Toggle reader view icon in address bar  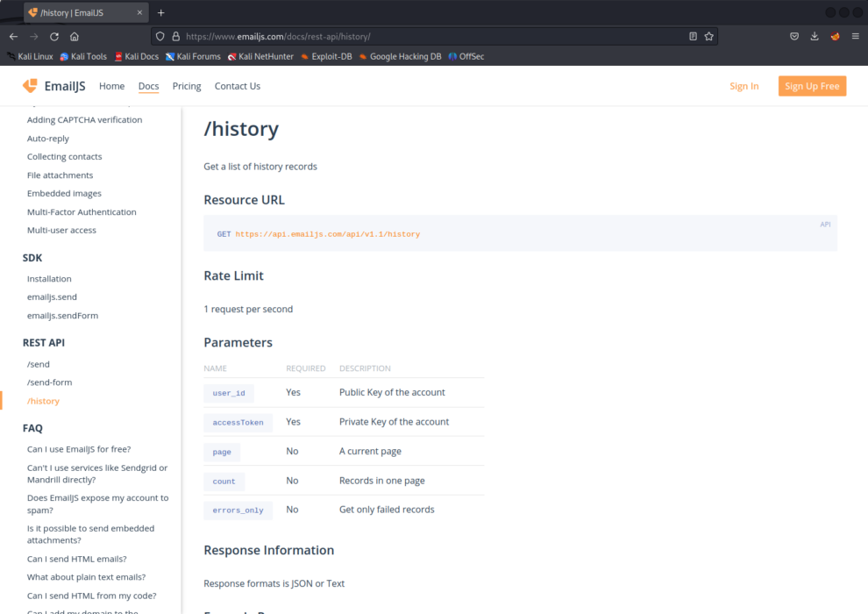click(x=693, y=37)
